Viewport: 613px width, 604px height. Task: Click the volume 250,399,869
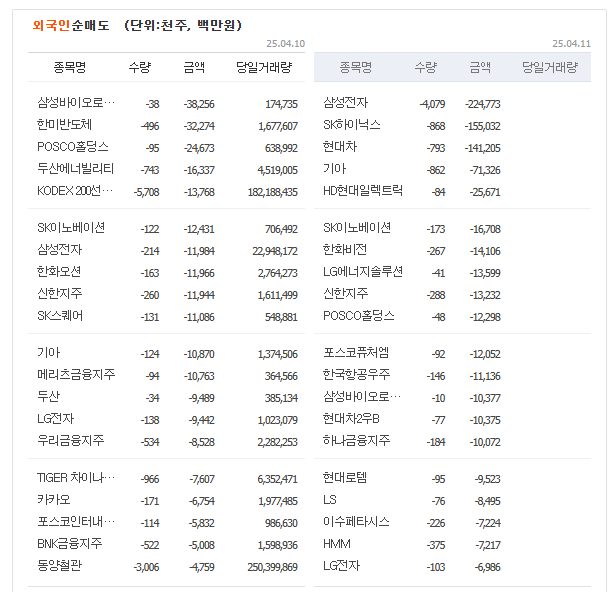pos(272,567)
